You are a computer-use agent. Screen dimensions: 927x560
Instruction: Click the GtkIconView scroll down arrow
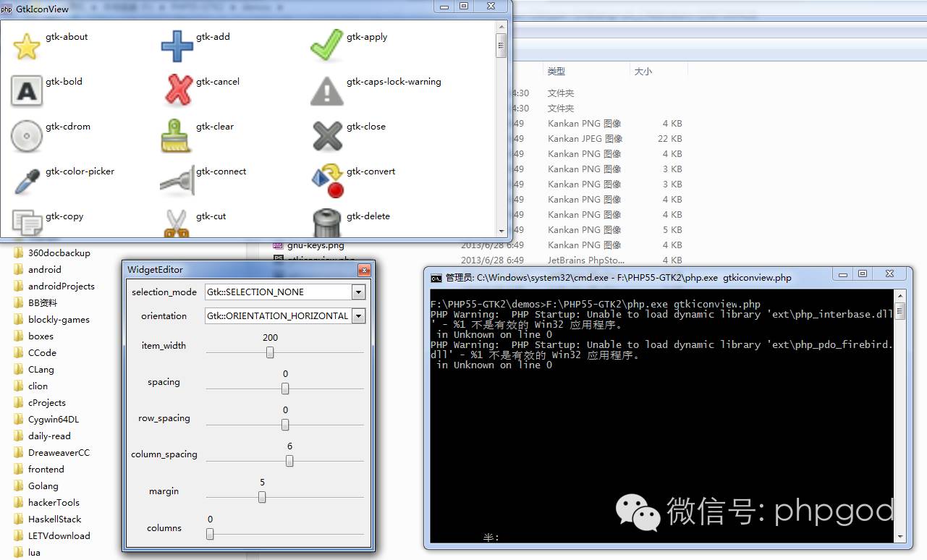(x=501, y=231)
